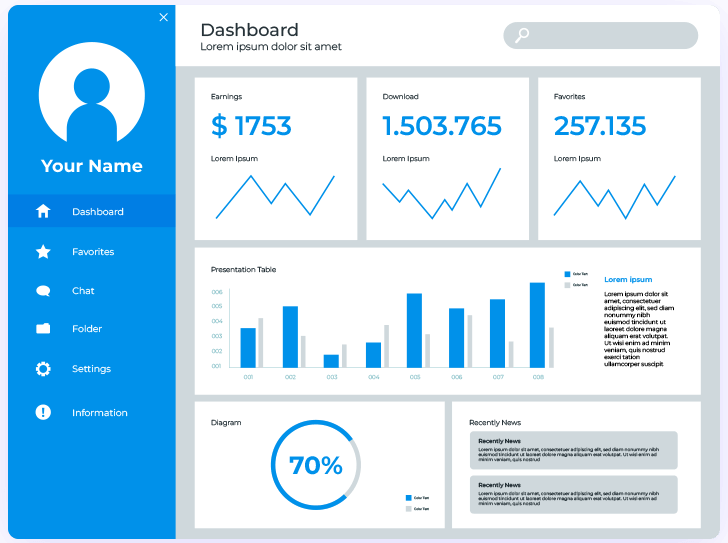728x543 pixels.
Task: Click the Lorem ipsum heading link
Action: (x=628, y=280)
